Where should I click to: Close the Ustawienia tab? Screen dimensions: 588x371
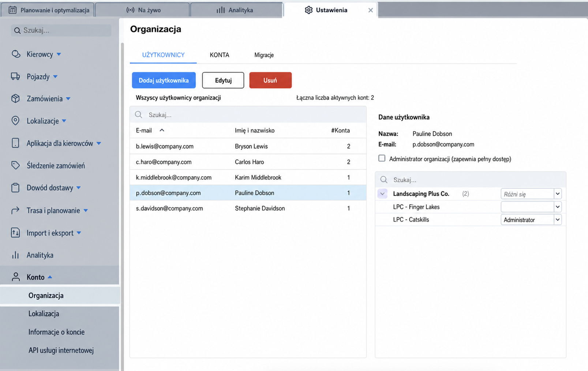371,10
